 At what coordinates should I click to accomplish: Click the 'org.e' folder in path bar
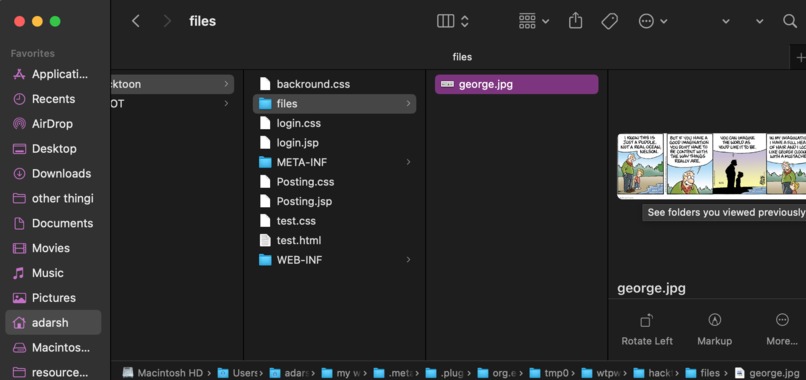coord(497,373)
